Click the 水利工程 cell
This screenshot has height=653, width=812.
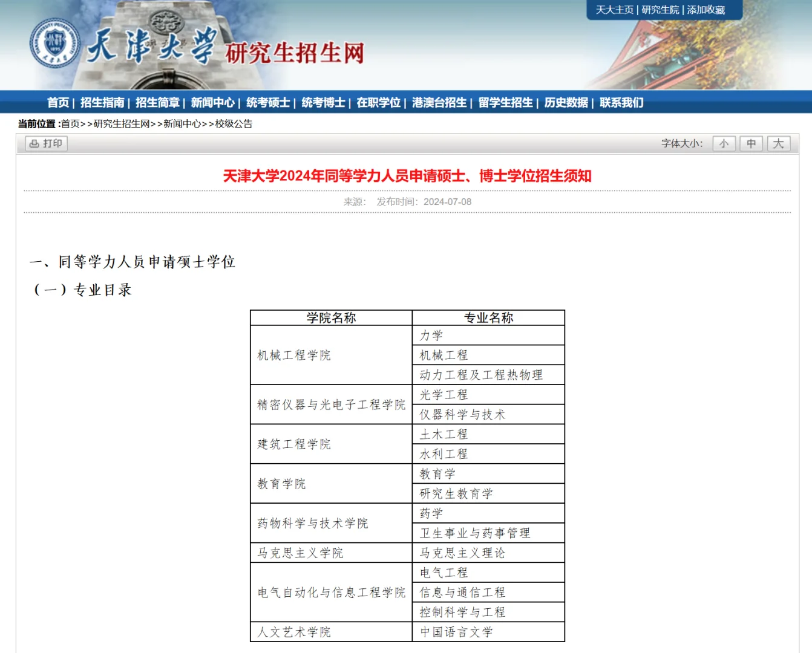[x=488, y=454]
